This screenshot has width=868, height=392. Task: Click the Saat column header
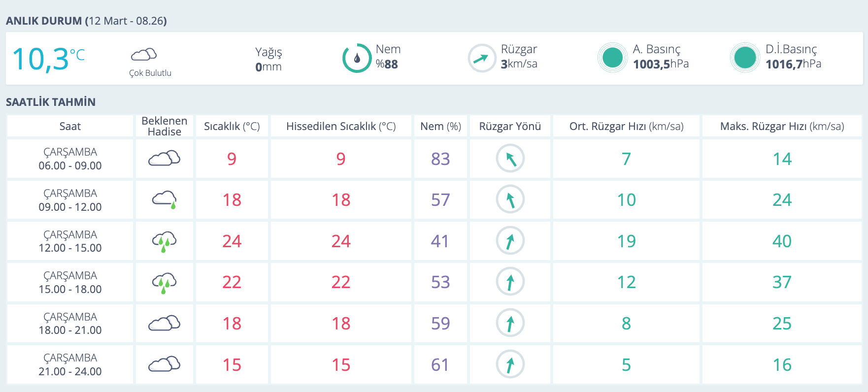(70, 127)
